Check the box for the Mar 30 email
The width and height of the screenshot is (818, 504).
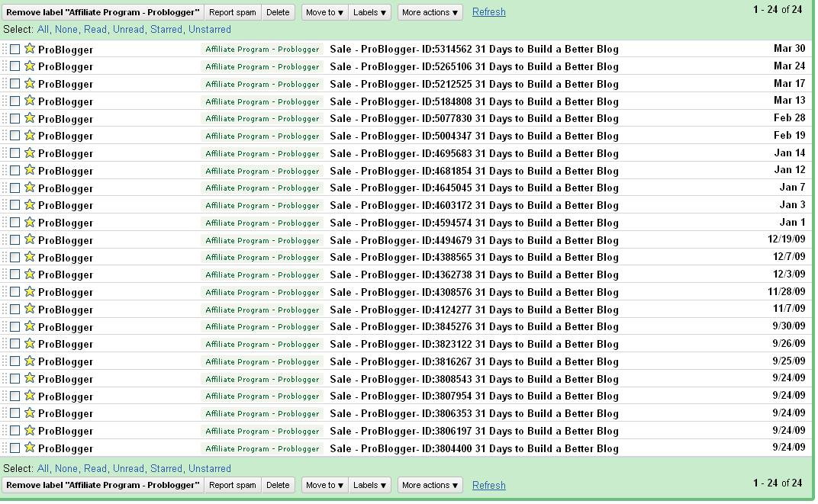click(14, 49)
